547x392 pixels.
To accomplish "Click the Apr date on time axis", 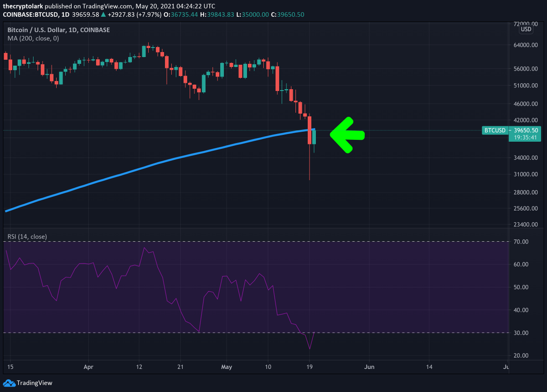I will click(x=89, y=367).
